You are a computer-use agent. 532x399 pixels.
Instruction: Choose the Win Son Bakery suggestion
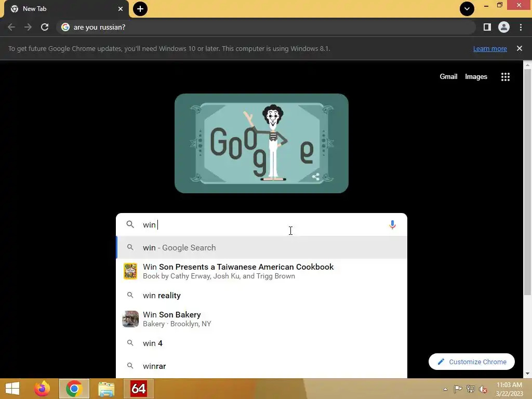click(261, 319)
